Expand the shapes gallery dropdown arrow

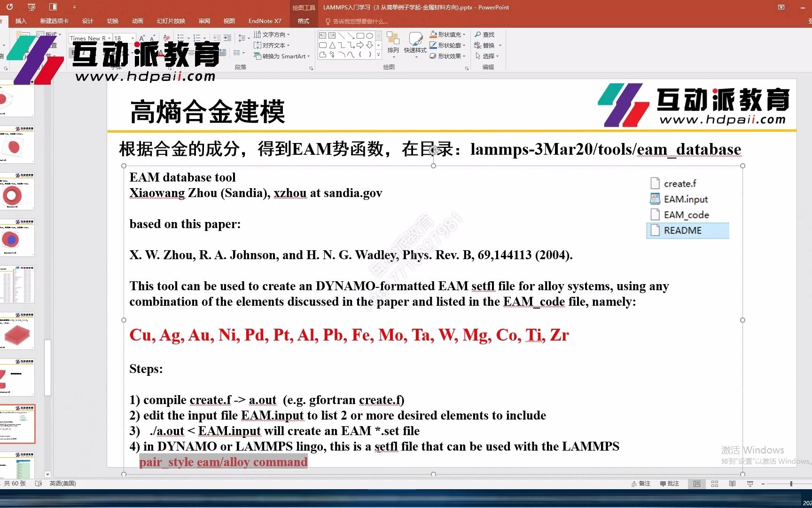pyautogui.click(x=378, y=55)
